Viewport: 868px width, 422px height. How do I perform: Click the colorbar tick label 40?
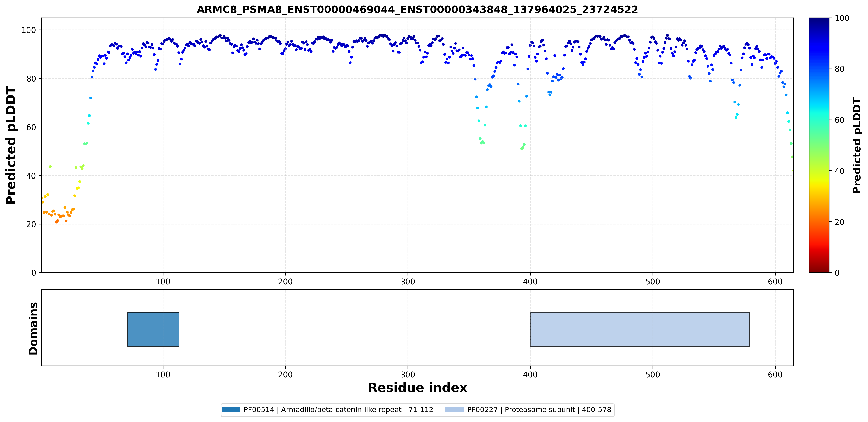(839, 171)
